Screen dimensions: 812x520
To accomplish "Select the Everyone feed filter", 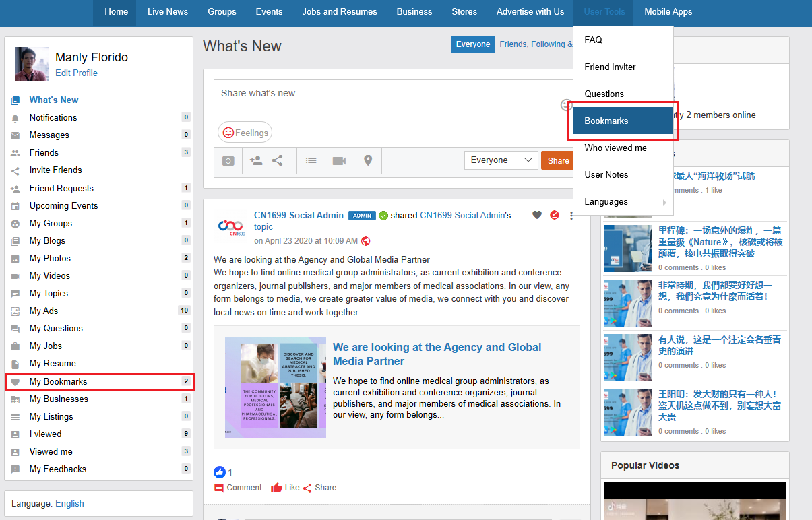I will [x=472, y=44].
